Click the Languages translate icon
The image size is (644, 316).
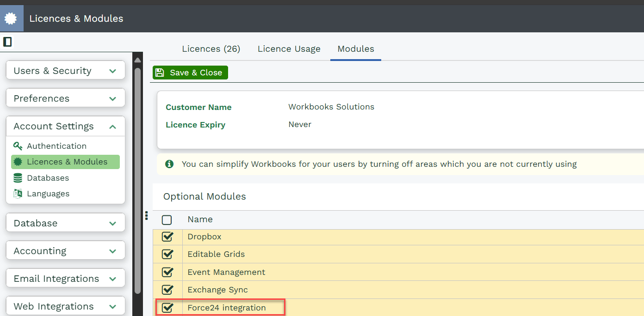click(18, 194)
